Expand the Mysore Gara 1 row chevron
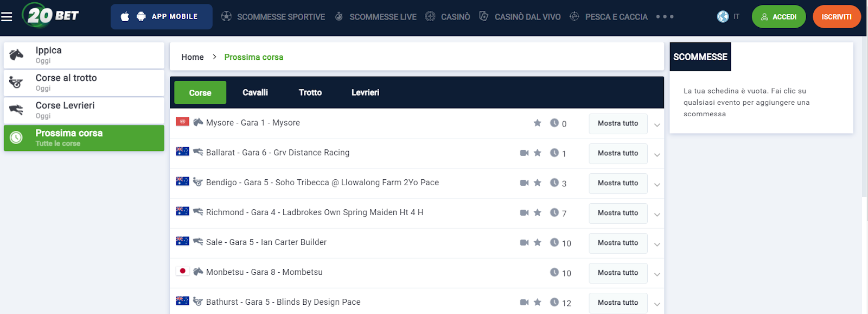The width and height of the screenshot is (868, 314). click(657, 125)
